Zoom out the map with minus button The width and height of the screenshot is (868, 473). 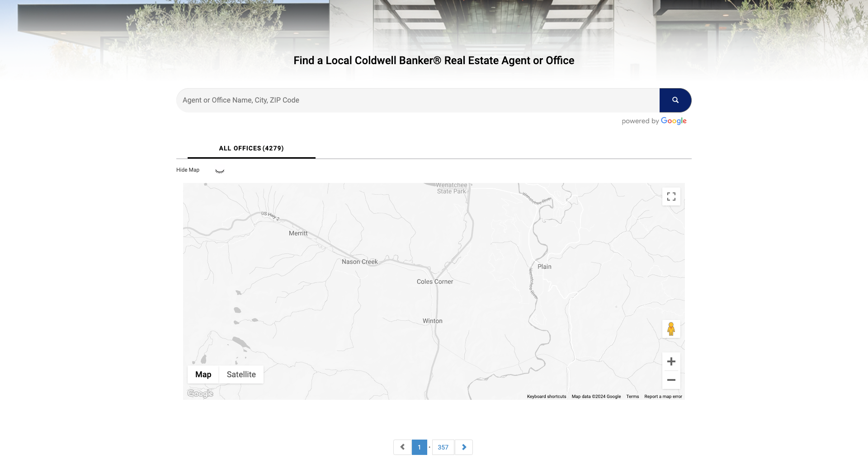click(671, 380)
